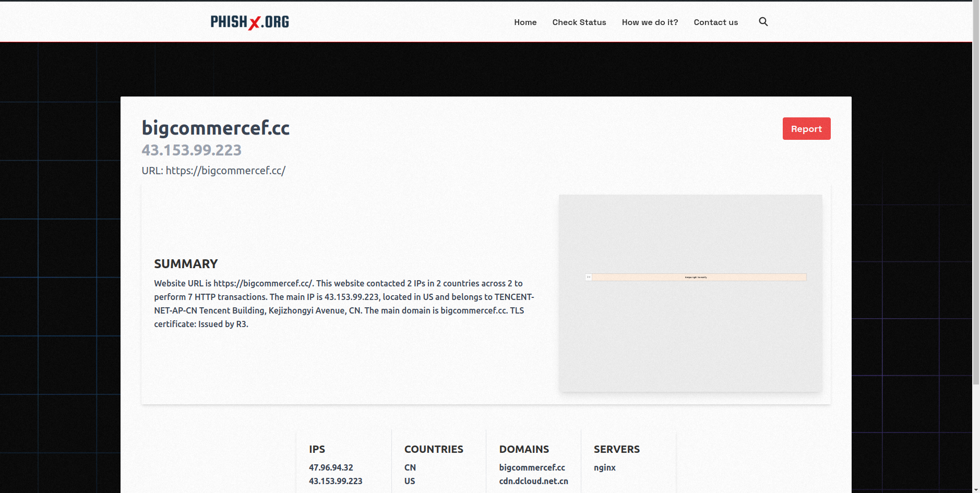Open the search magnifier icon
Screen dimensions: 980x493
click(x=763, y=22)
